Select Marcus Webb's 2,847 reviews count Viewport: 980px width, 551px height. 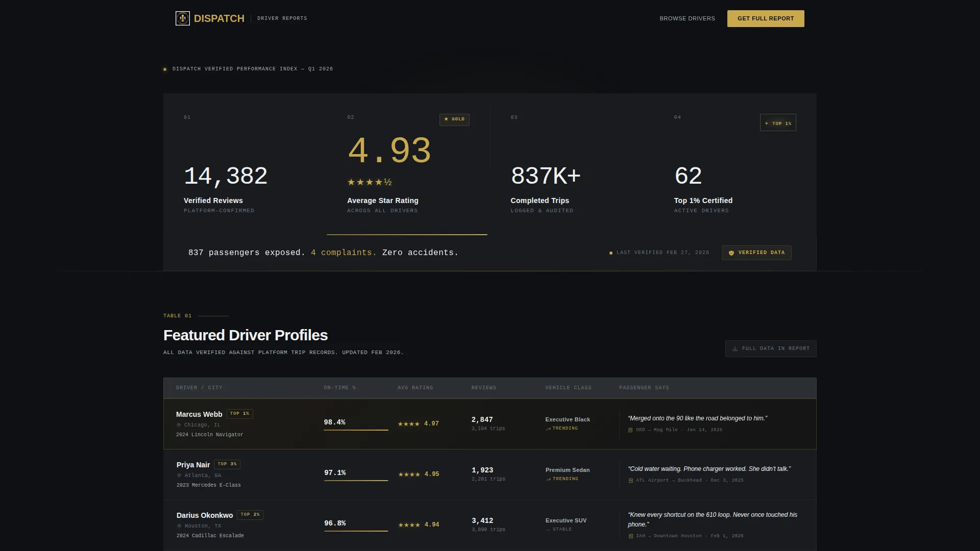[482, 419]
